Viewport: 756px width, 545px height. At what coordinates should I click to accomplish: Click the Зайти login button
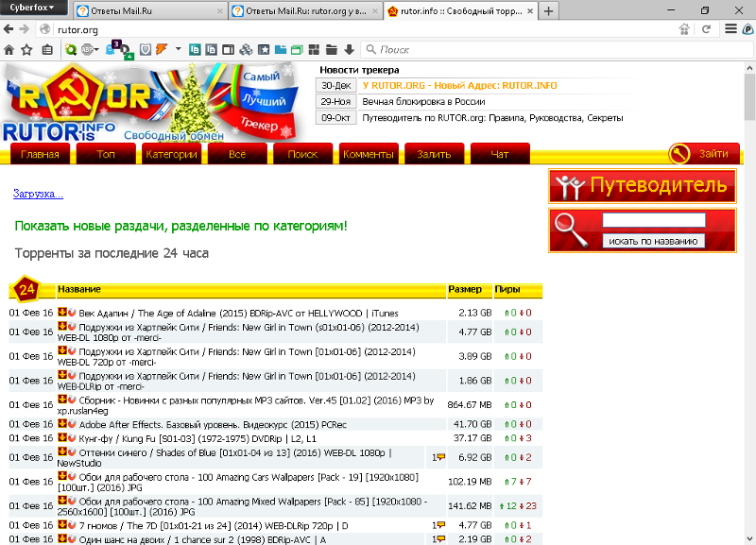(703, 153)
